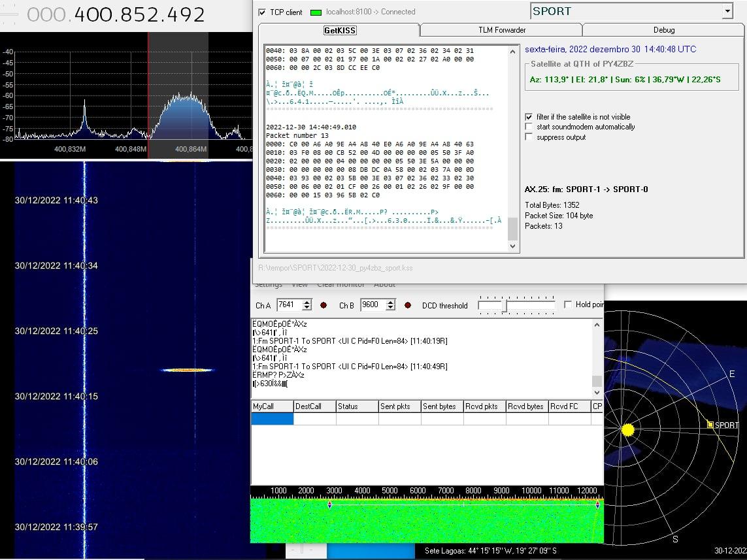
Task: Click the left frequency marker on the waterfall ruler
Action: tap(329, 505)
